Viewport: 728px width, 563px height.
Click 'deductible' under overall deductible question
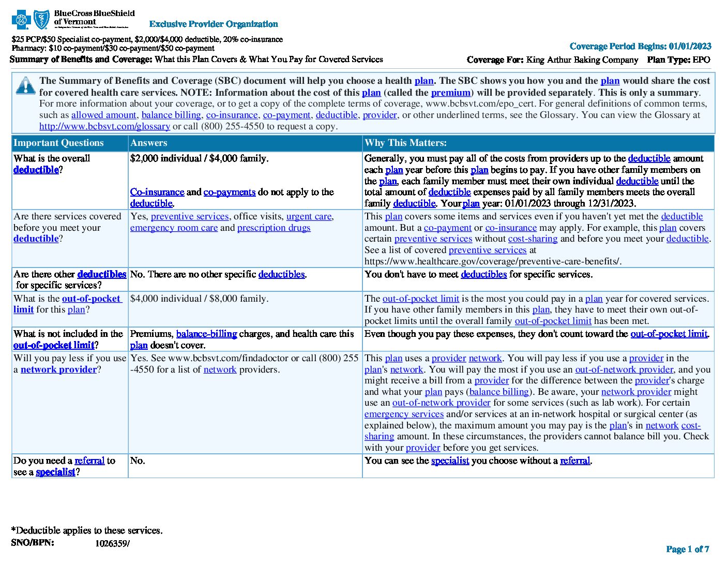[x=36, y=170]
